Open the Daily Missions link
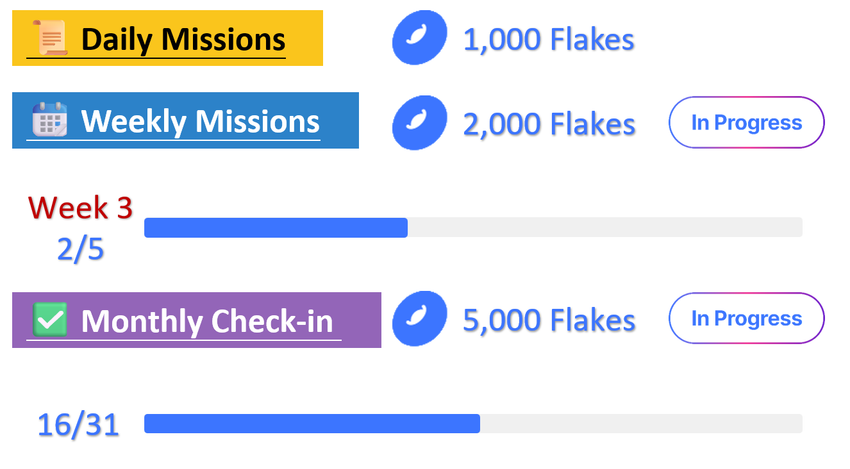Screen dimensions: 850x469 [182, 40]
